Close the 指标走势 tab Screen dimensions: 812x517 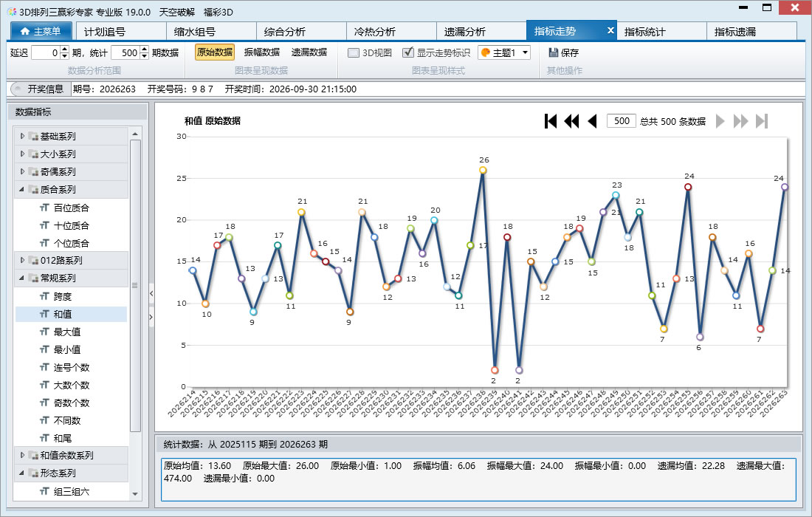610,30
